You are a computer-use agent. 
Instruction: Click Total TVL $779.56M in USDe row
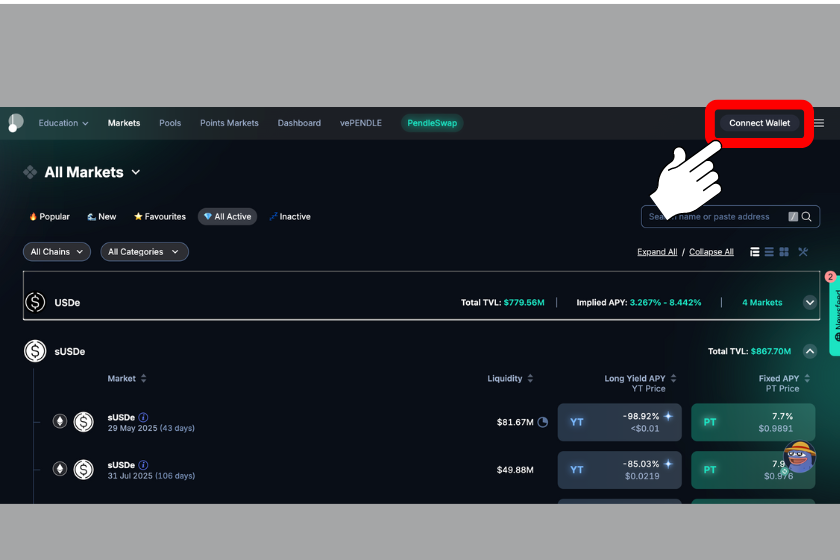pyautogui.click(x=502, y=302)
